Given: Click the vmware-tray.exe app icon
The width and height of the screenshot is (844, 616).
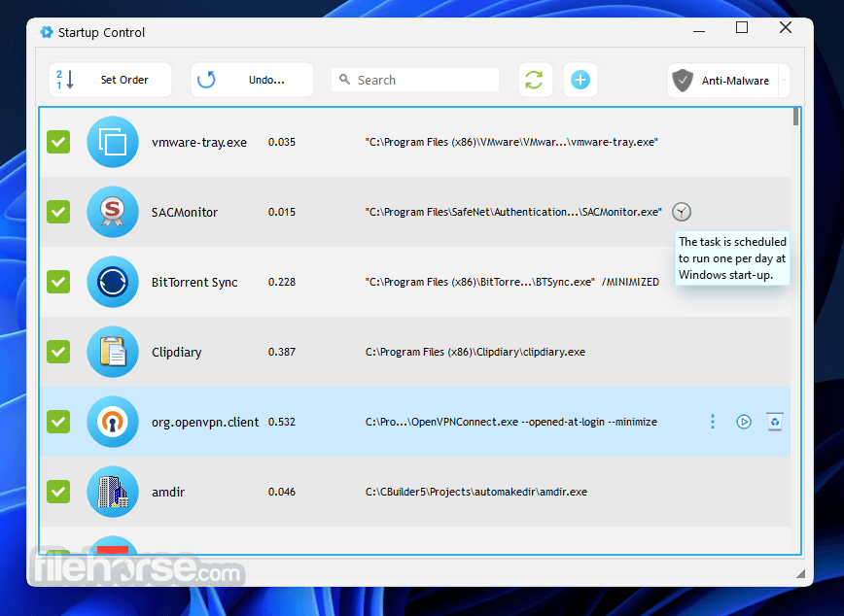Looking at the screenshot, I should pos(113,142).
